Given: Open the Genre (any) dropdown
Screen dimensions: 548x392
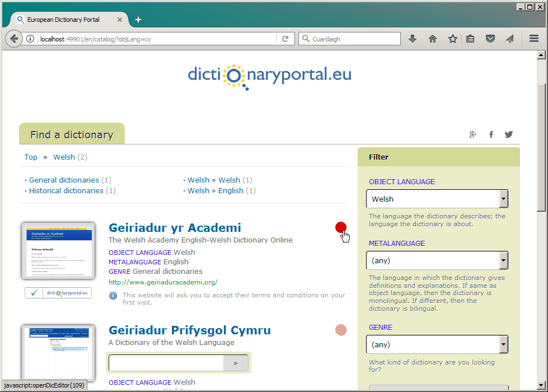Looking at the screenshot, I should point(437,344).
